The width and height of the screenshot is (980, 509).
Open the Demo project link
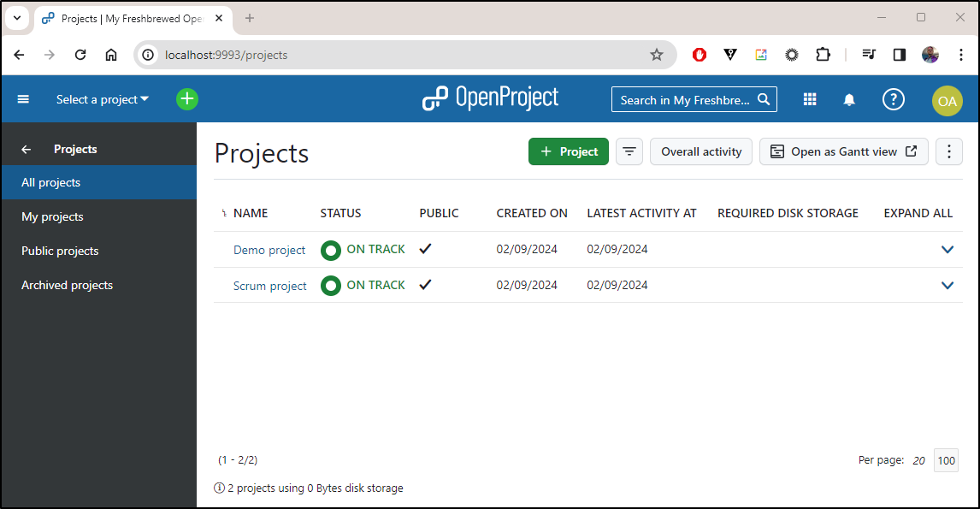tap(269, 250)
